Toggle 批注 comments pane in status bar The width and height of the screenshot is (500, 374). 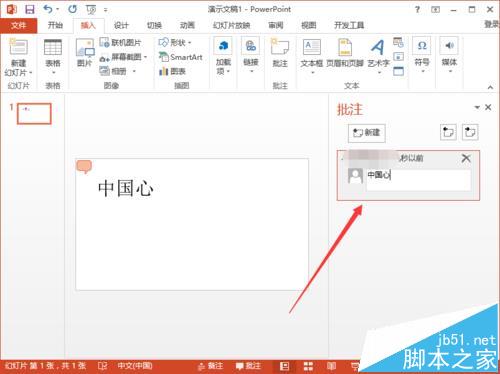click(248, 366)
